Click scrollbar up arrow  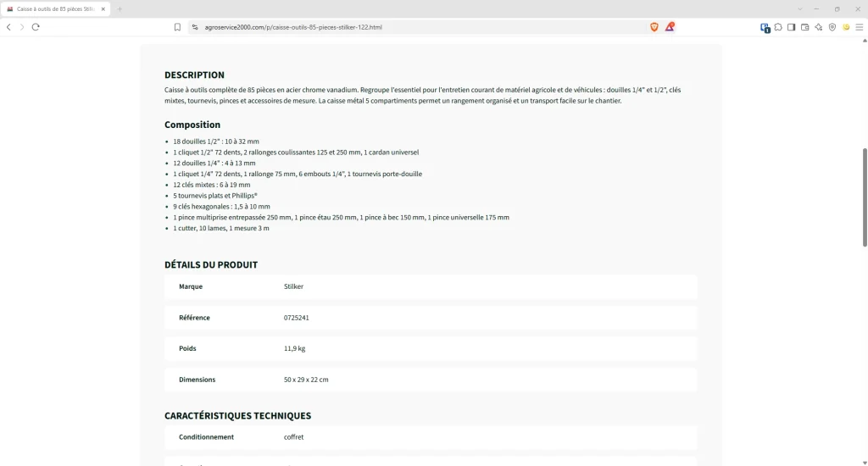pyautogui.click(x=865, y=41)
